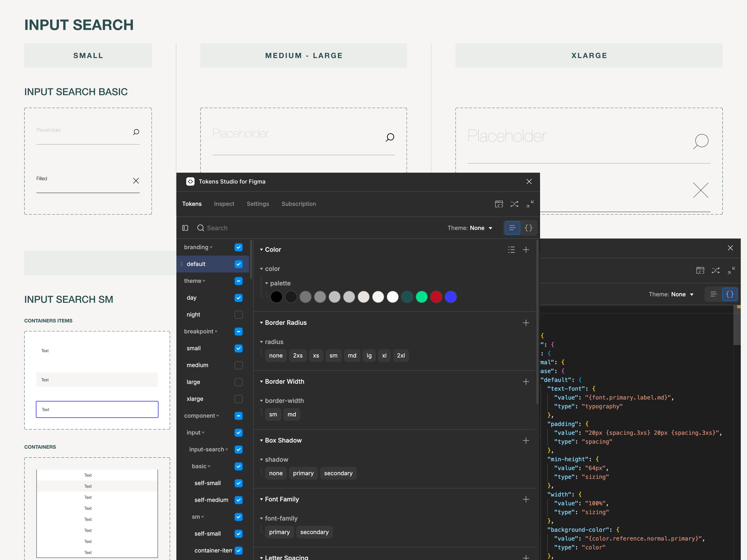Collapse the Box Shadow section
The width and height of the screenshot is (747, 560).
tap(261, 440)
